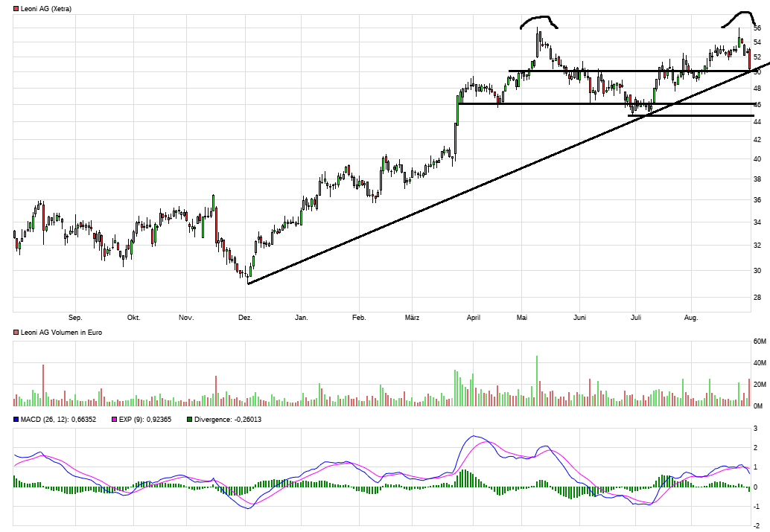Image resolution: width=770 pixels, height=532 pixels.
Task: Click the 46 price axis label
Action: (757, 104)
